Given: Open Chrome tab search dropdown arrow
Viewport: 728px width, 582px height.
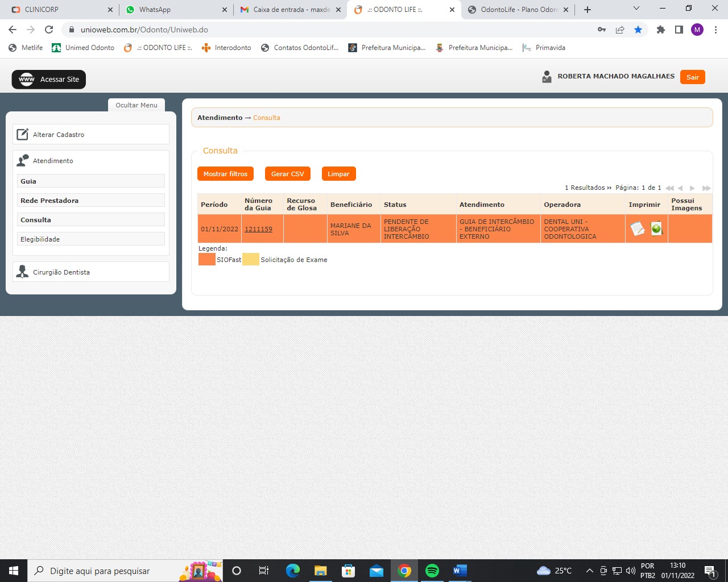Looking at the screenshot, I should pos(636,9).
